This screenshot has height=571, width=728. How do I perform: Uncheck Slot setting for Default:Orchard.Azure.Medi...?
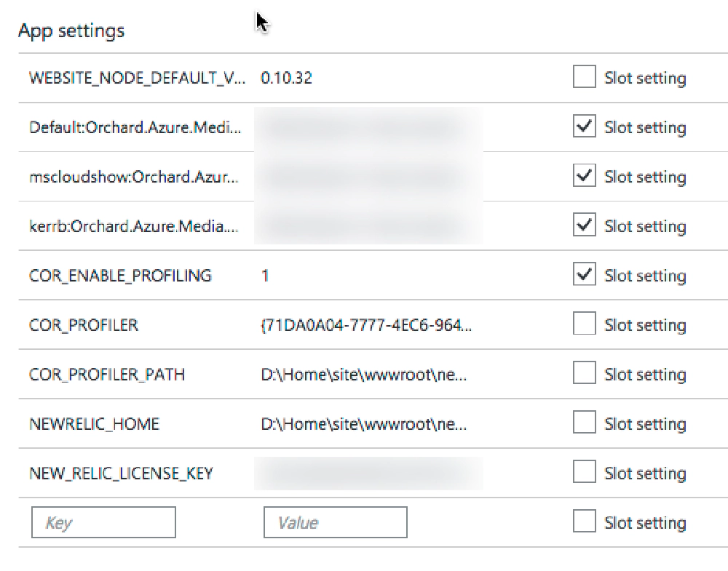(x=585, y=127)
